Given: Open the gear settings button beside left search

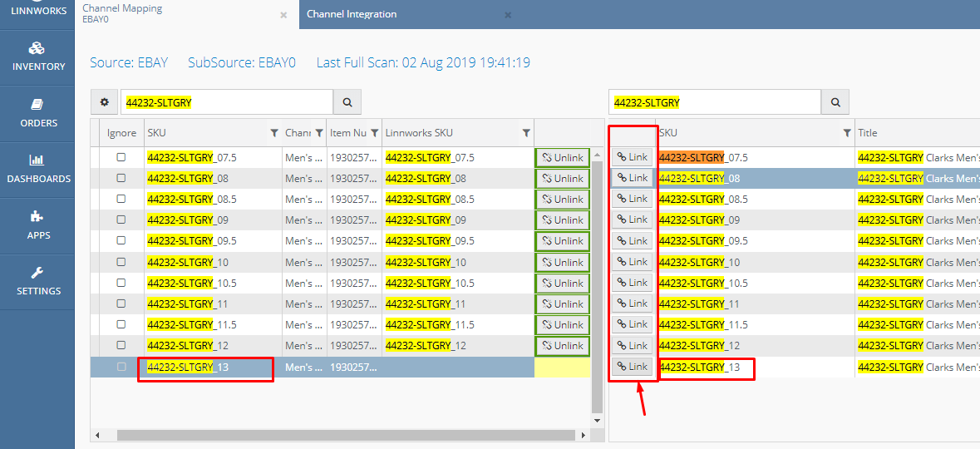Looking at the screenshot, I should [105, 102].
